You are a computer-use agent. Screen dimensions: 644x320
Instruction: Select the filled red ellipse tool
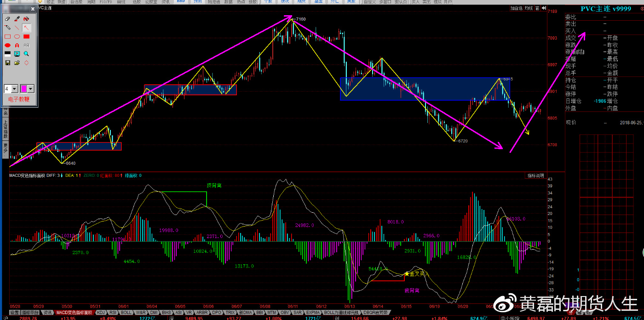(7, 45)
